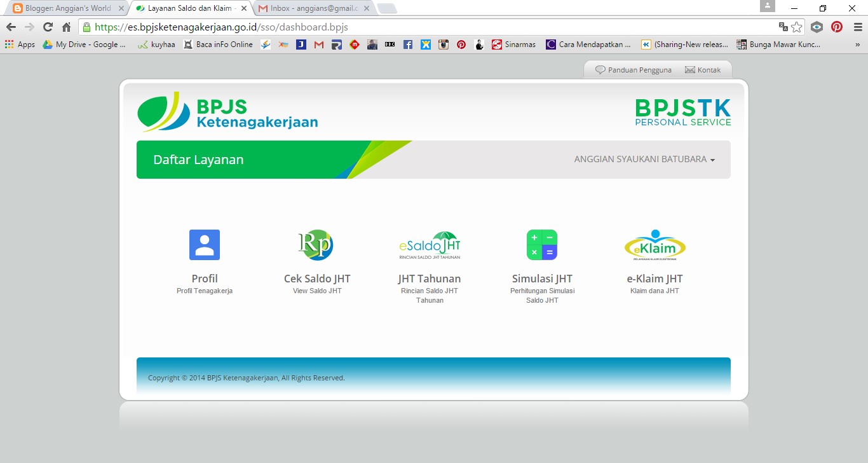Click the green padlock in address bar

click(86, 27)
